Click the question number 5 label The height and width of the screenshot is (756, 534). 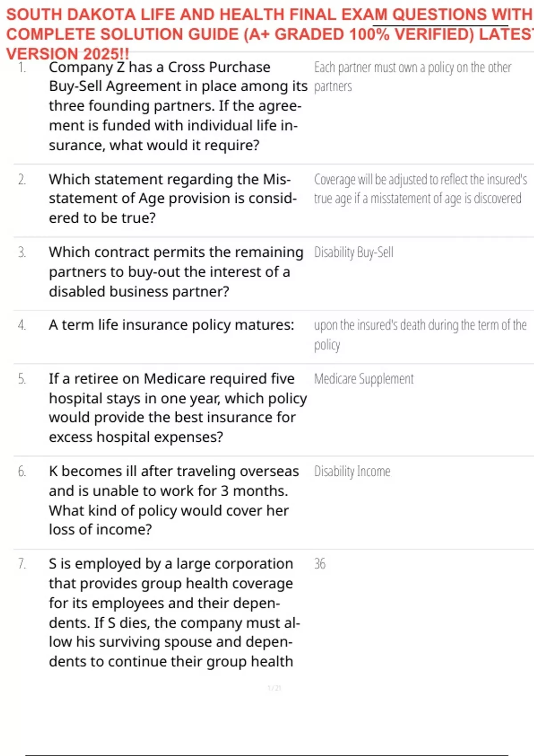click(x=22, y=379)
